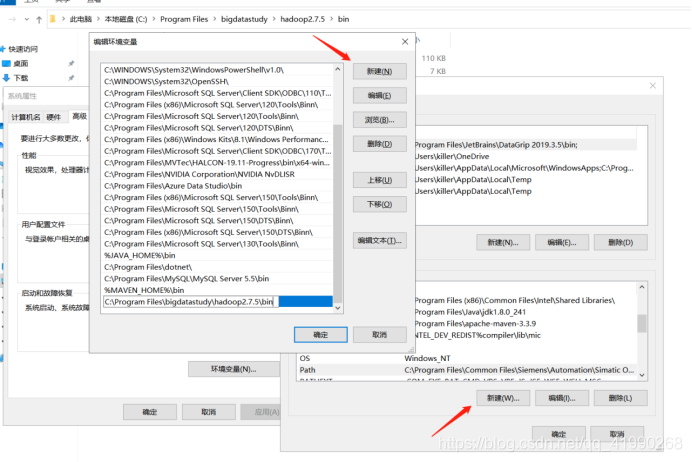Click the 应用(A) apply button
This screenshot has height=462, width=692.
click(x=261, y=412)
